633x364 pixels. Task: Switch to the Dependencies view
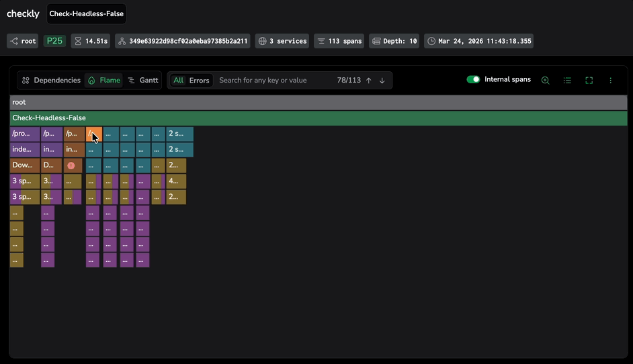tap(51, 81)
